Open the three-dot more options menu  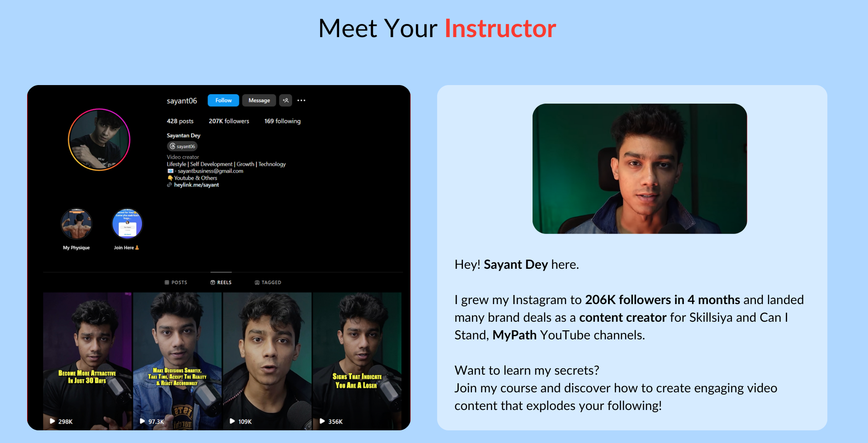[x=302, y=100]
